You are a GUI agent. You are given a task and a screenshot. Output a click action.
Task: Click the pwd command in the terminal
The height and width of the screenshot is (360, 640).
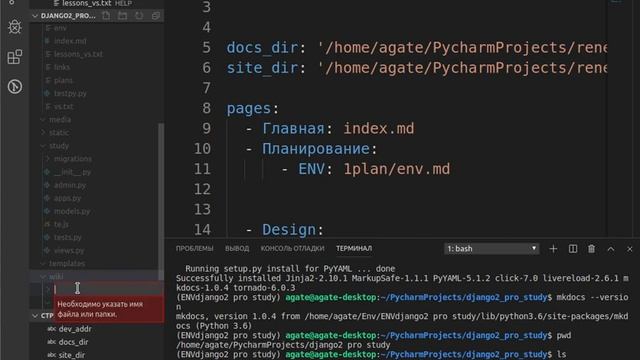point(564,336)
